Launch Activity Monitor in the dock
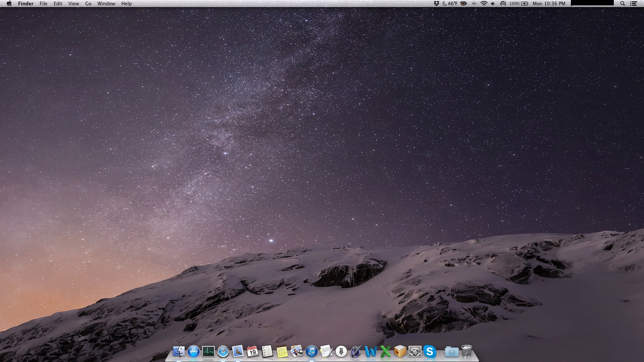The image size is (644, 362). [x=208, y=351]
